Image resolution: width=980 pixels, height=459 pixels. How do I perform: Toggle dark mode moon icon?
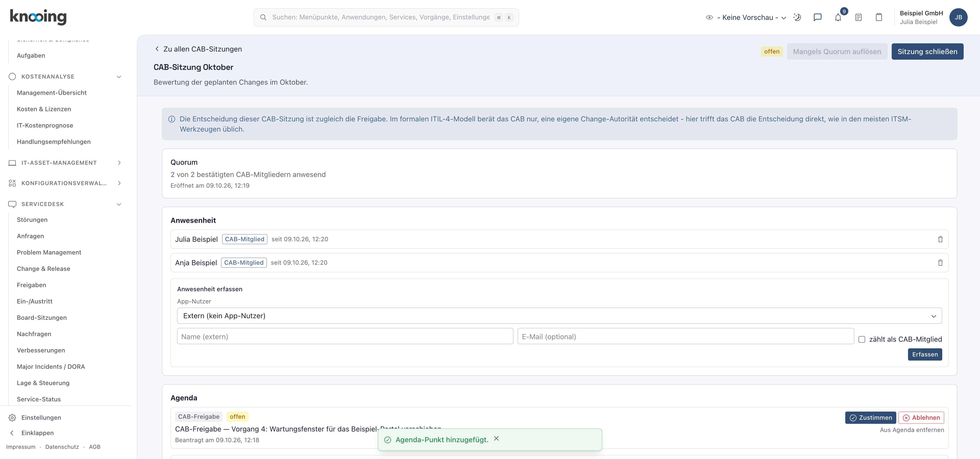click(797, 18)
